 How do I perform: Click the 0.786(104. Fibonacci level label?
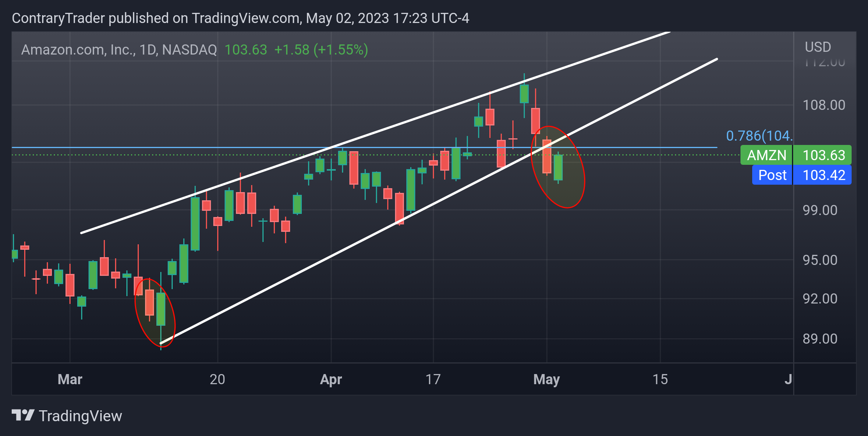tap(759, 136)
